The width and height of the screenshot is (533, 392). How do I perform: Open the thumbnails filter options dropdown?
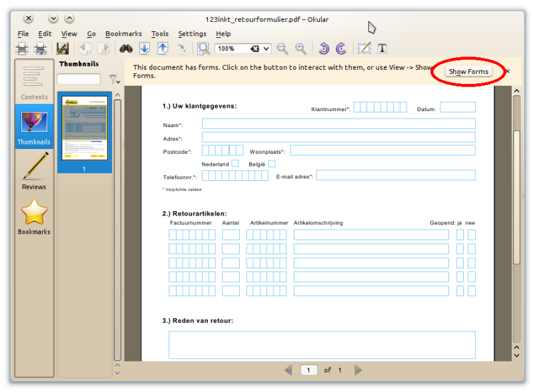(x=113, y=79)
